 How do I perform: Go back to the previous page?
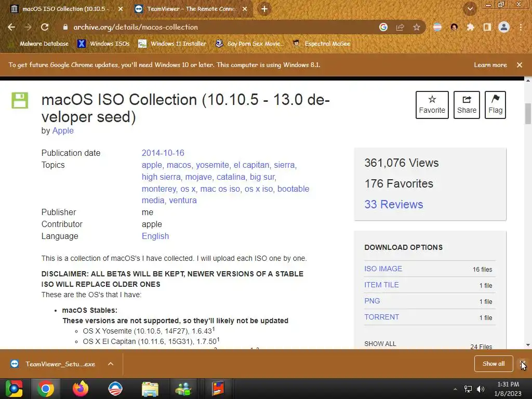[x=11, y=27]
